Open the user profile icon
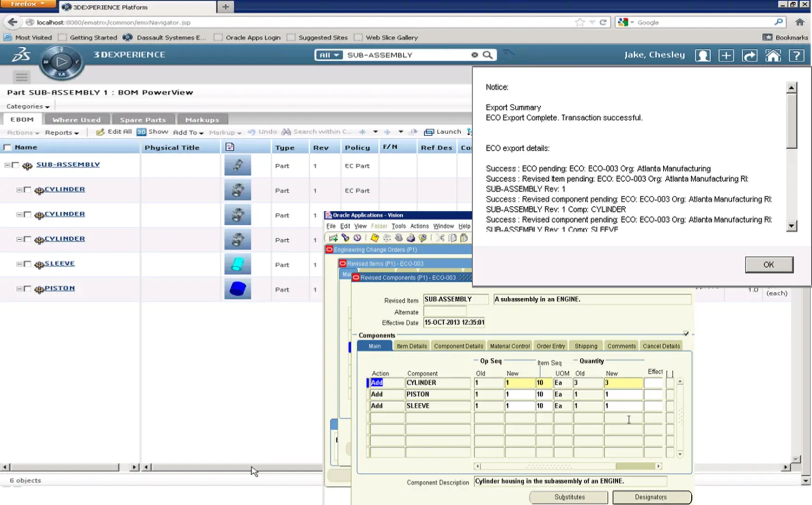The image size is (812, 505). [x=702, y=56]
